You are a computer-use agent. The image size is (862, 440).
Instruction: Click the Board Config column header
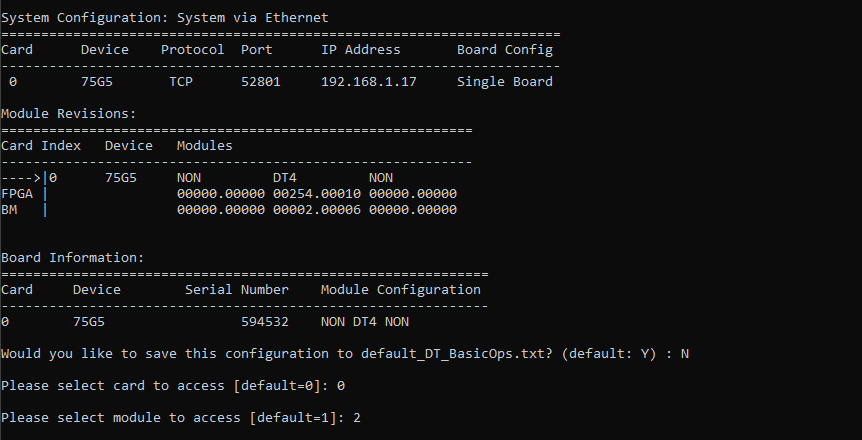point(505,50)
